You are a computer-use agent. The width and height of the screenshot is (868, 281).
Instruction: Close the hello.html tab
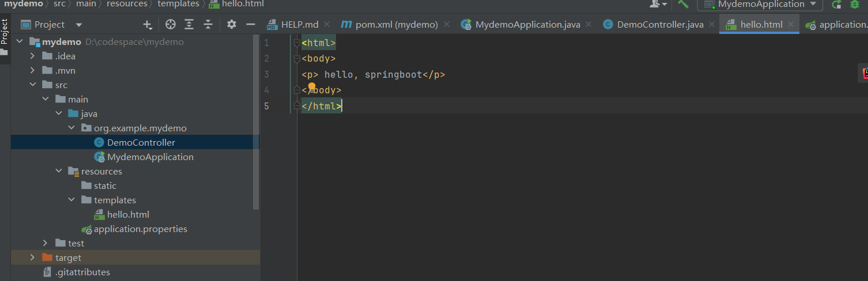coord(791,25)
